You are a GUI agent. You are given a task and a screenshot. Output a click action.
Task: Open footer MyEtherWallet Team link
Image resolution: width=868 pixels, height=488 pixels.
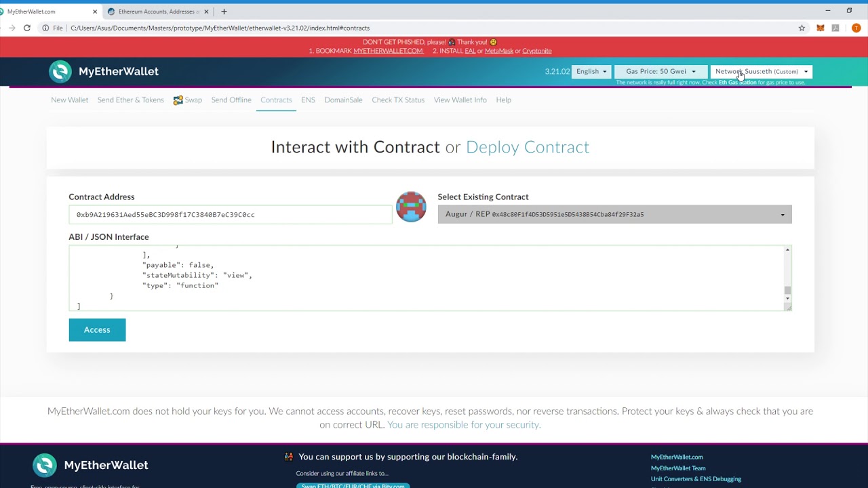click(x=678, y=468)
